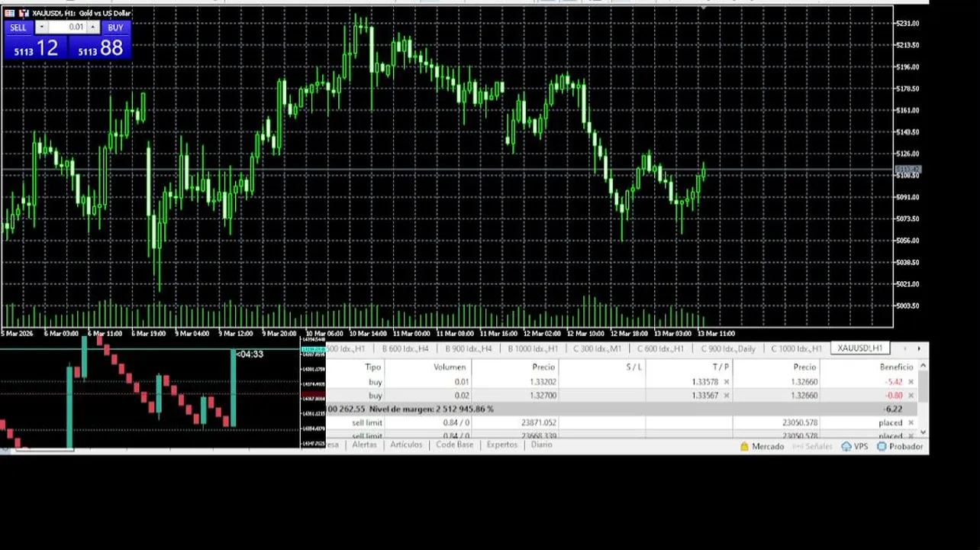Click the BUY button in trading panel
This screenshot has height=550, width=980.
pyautogui.click(x=115, y=27)
